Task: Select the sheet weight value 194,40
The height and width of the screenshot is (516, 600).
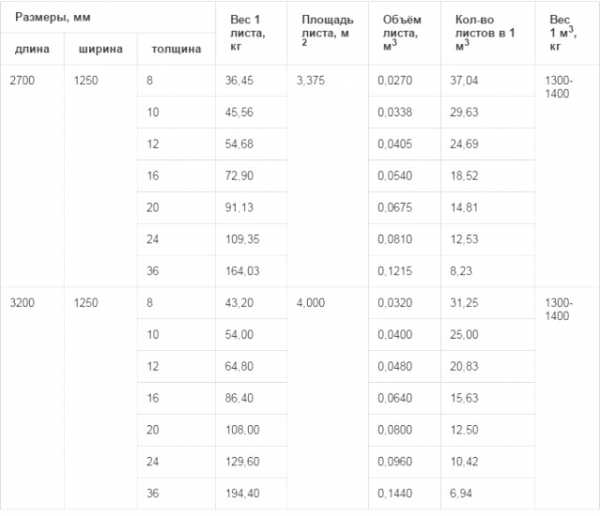Action: pos(247,492)
